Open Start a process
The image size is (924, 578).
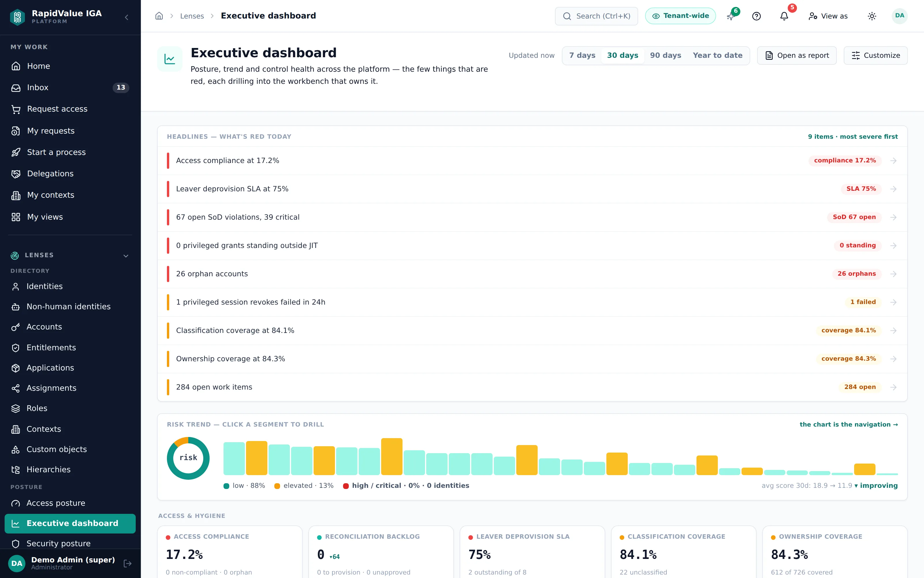(x=70, y=152)
